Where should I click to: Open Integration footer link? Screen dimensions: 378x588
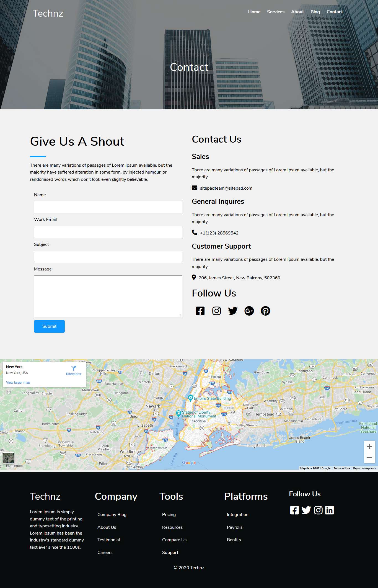(x=237, y=515)
